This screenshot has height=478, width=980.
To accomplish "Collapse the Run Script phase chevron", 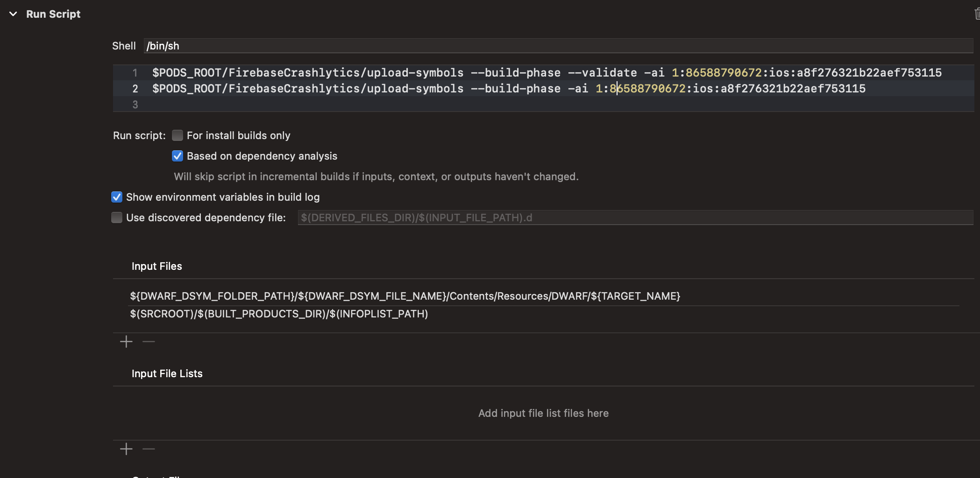I will 13,14.
